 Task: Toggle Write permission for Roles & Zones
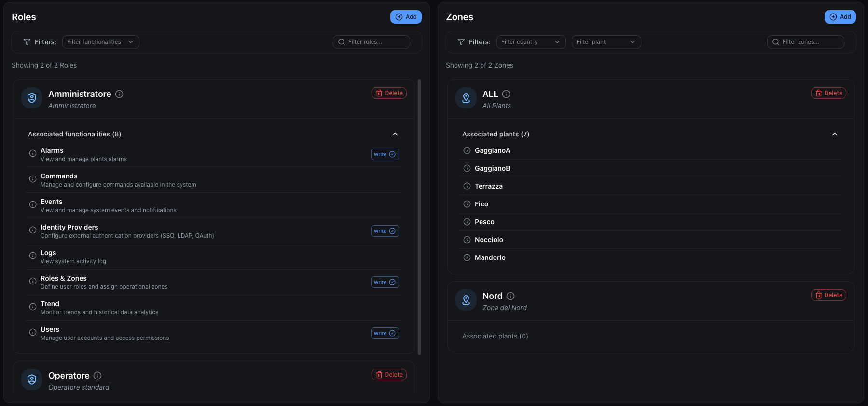coord(385,282)
